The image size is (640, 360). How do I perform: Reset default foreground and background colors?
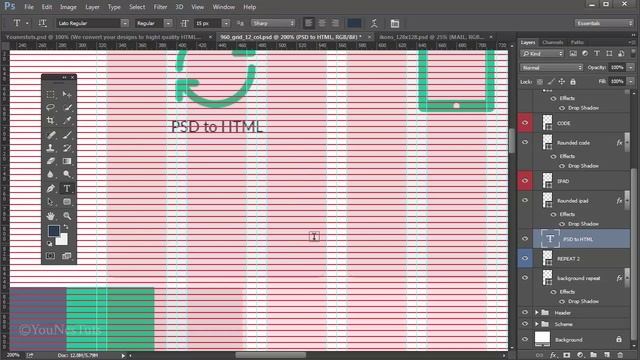pyautogui.click(x=50, y=244)
